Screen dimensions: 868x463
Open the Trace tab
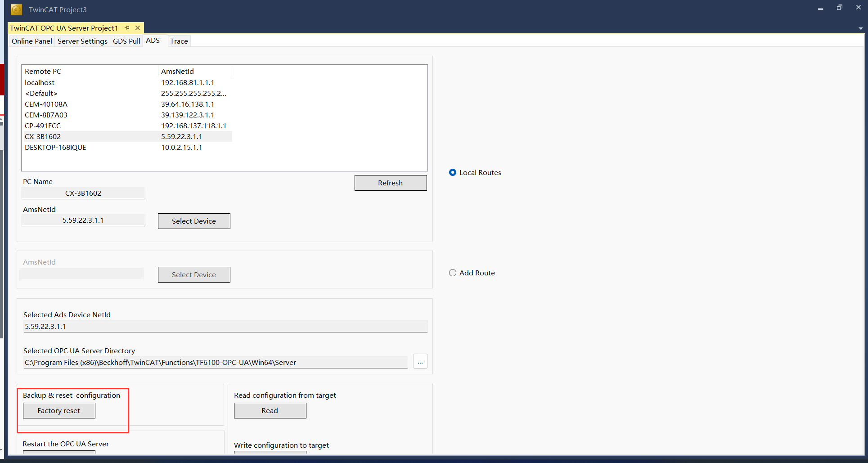[179, 41]
